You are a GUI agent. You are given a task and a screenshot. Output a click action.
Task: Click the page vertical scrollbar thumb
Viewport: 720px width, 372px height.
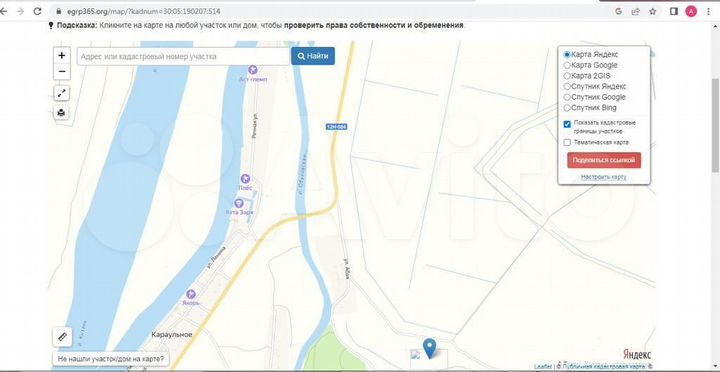coord(715,125)
